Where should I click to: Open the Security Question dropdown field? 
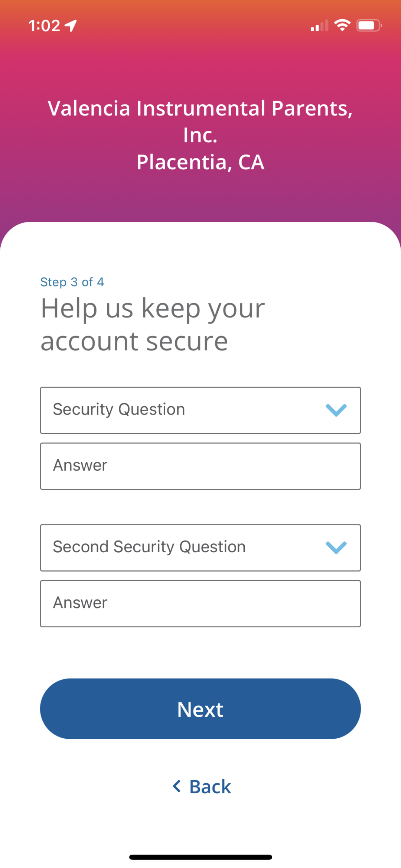[186, 410]
